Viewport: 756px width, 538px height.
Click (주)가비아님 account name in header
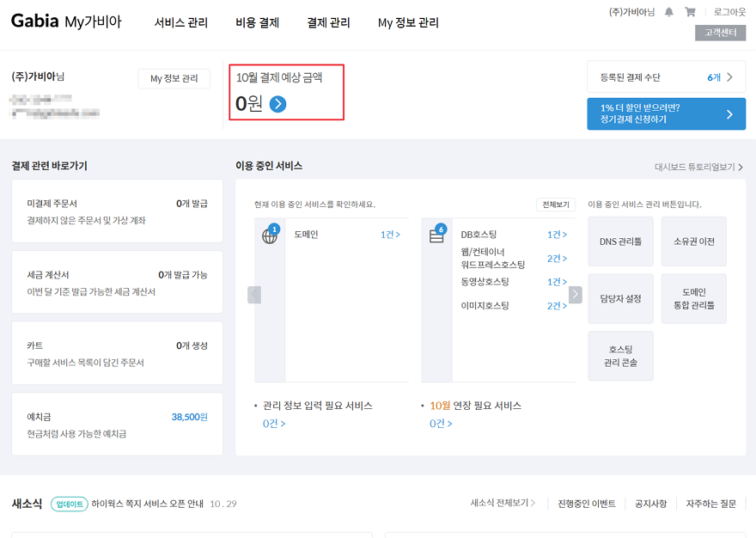click(631, 12)
